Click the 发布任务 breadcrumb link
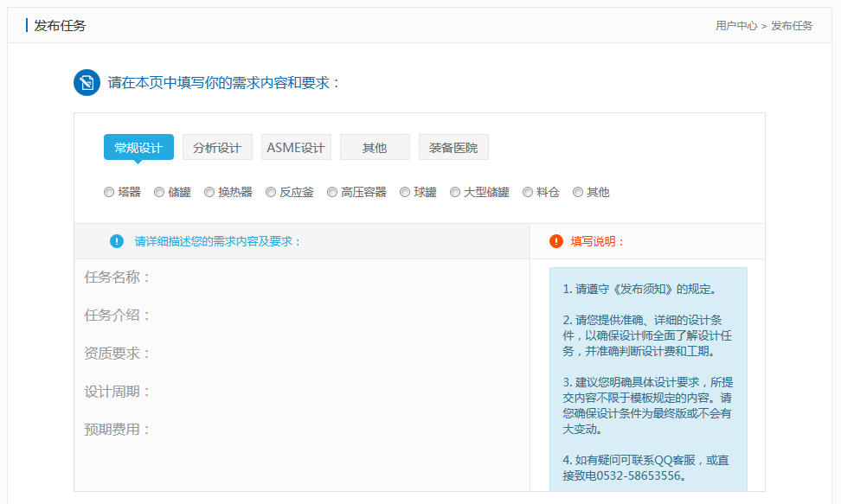 click(792, 26)
